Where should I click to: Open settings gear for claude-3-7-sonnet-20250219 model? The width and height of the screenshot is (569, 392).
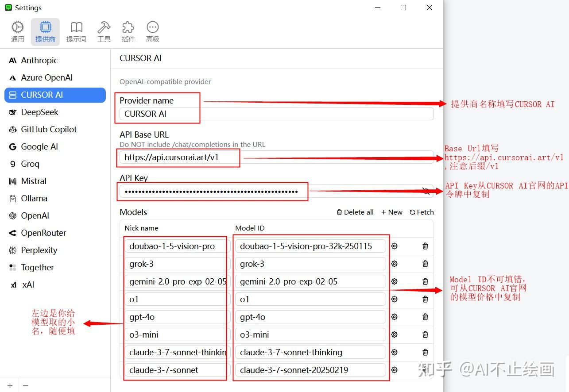click(394, 370)
